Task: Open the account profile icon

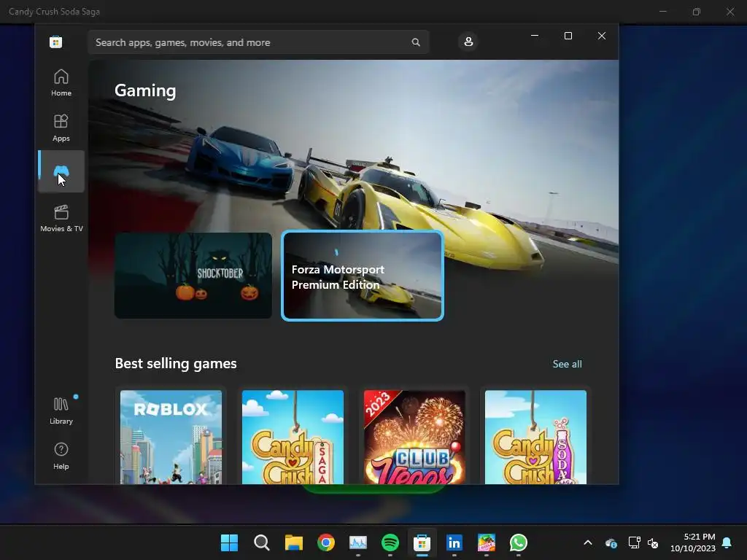Action: pyautogui.click(x=468, y=42)
